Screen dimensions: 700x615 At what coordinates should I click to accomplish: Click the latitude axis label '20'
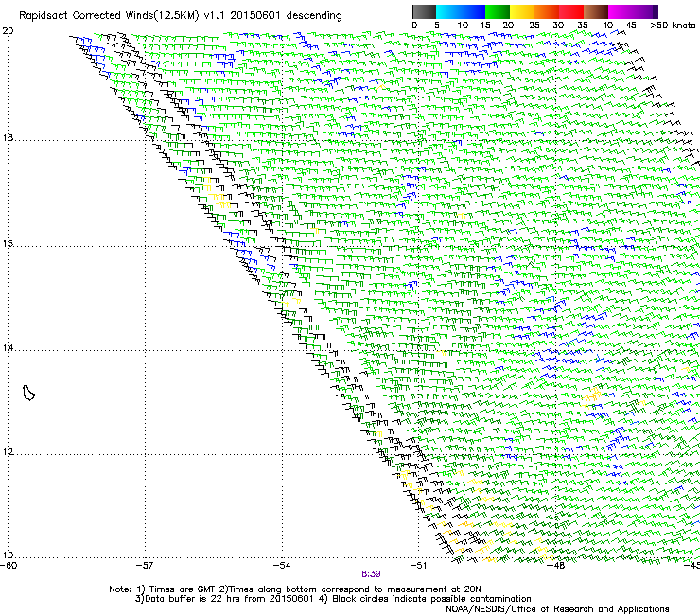coord(8,31)
